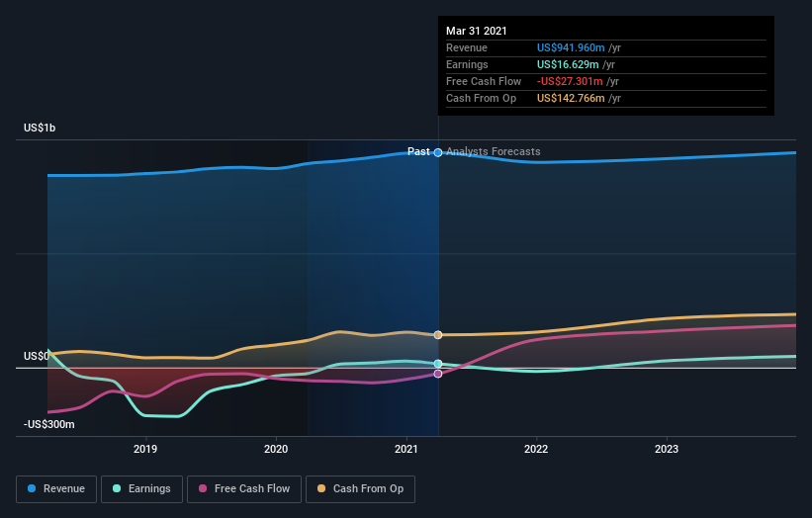Click the US$941.960m revenue value
The height and width of the screenshot is (518, 812).
pos(571,47)
